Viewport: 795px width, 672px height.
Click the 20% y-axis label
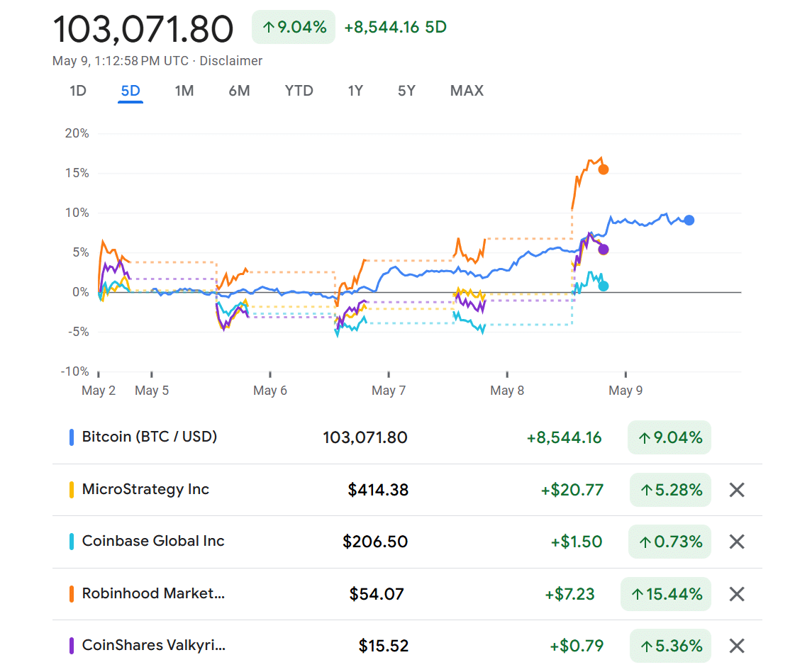coord(77,134)
